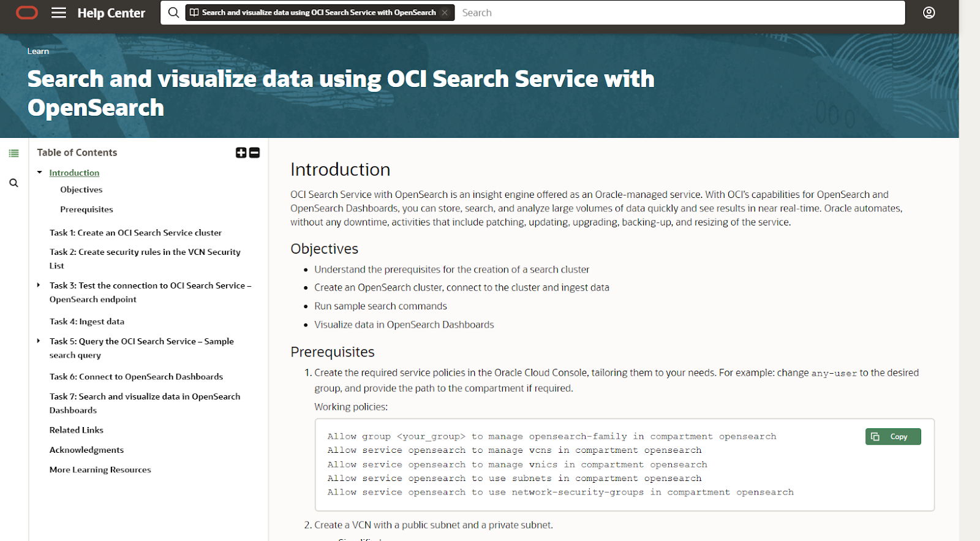The image size is (980, 541).
Task: Expand all table of contents entries
Action: click(241, 153)
